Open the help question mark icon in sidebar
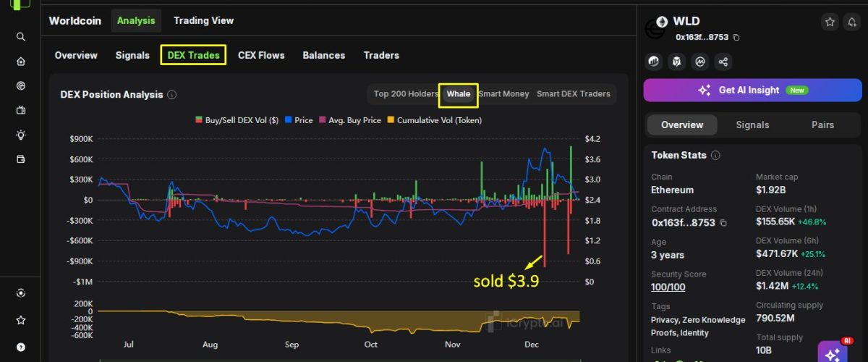 click(21, 347)
